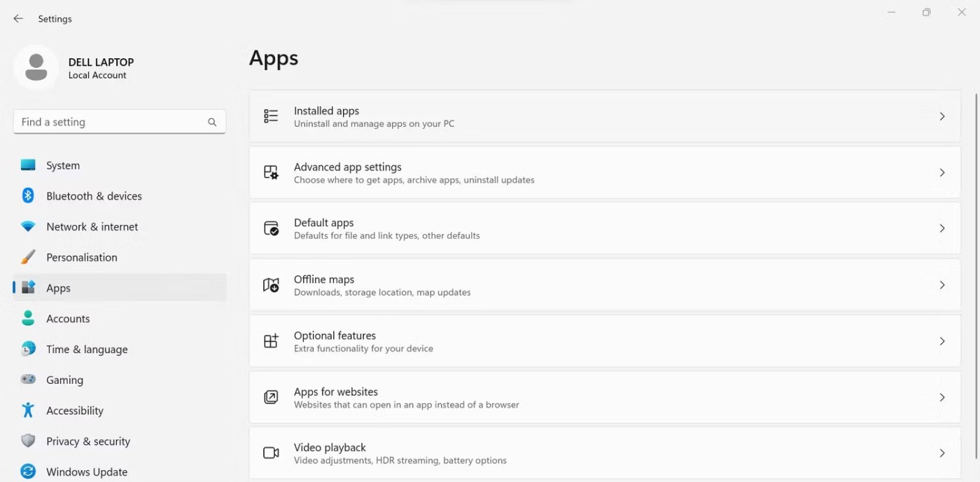Click the Privacy & security shield icon
The image size is (980, 482).
point(28,441)
